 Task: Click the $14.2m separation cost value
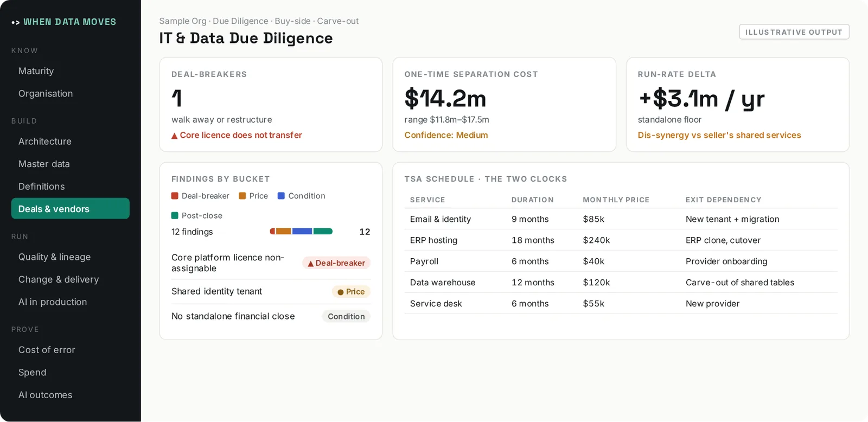(445, 99)
